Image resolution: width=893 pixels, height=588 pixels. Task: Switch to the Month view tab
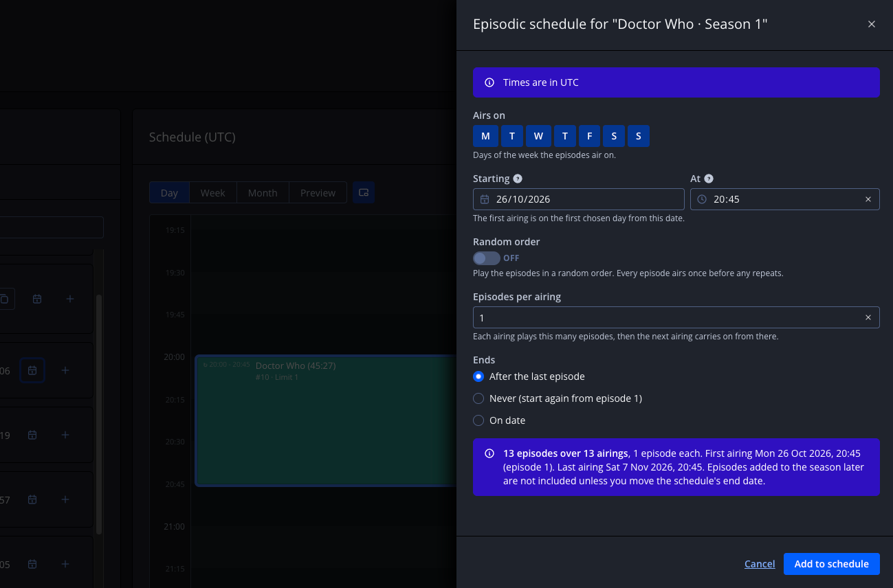[263, 193]
